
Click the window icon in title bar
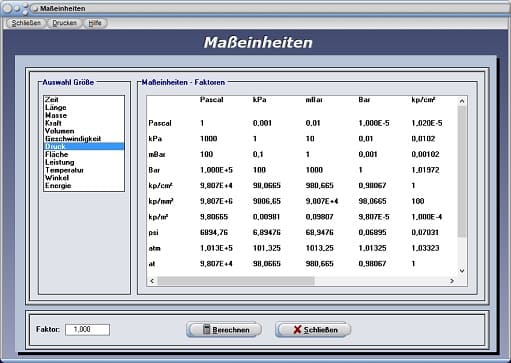point(35,8)
